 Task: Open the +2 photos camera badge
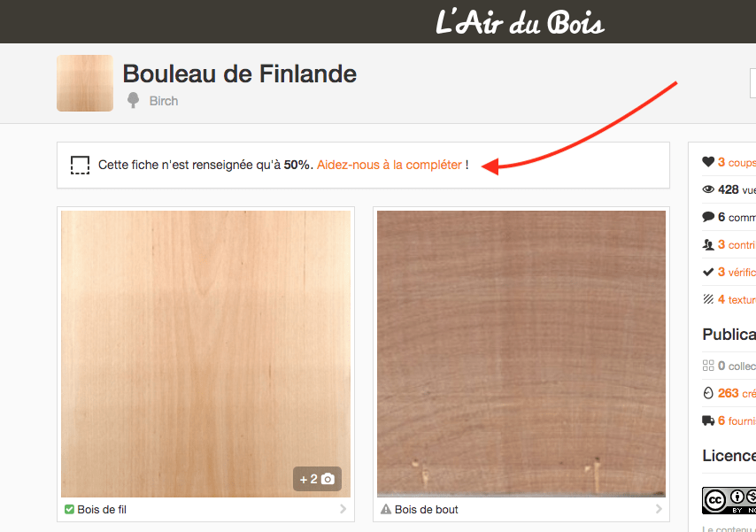pyautogui.click(x=317, y=479)
